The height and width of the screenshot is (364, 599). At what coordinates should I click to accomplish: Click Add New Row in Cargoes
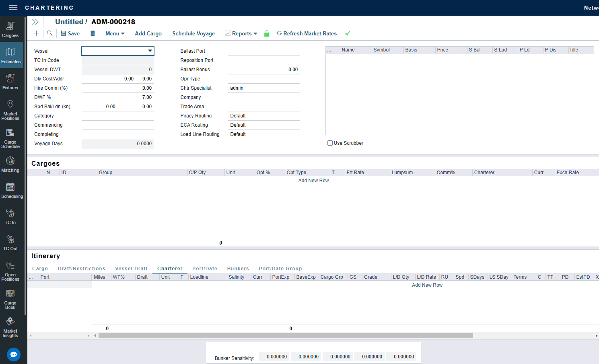tap(313, 181)
